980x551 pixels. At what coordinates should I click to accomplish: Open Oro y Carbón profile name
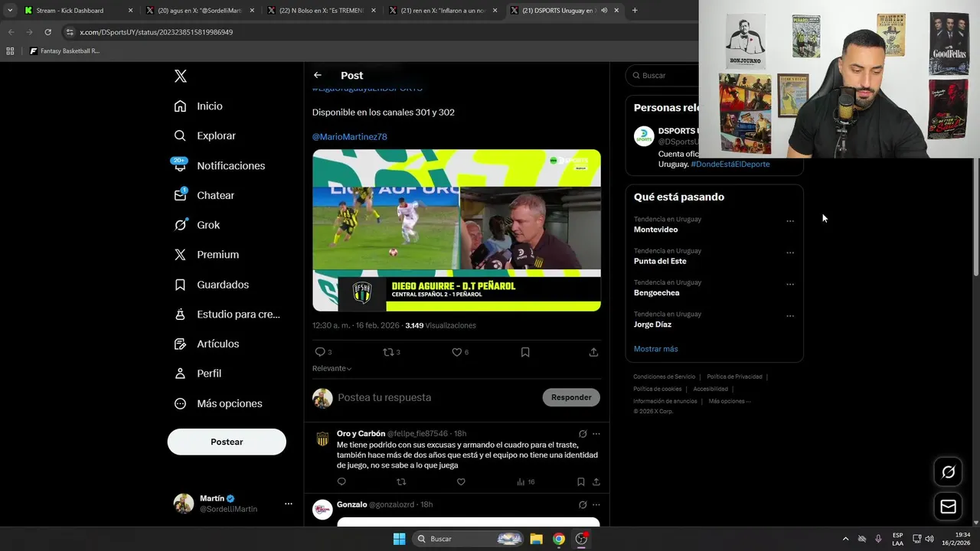(x=361, y=434)
